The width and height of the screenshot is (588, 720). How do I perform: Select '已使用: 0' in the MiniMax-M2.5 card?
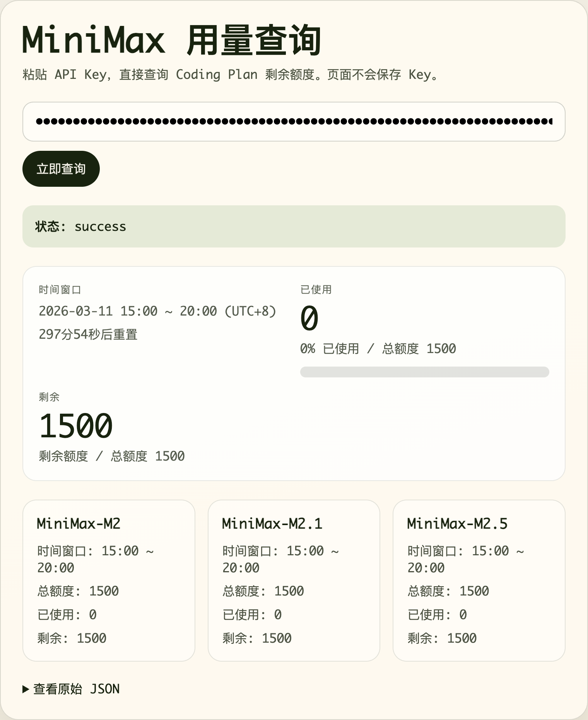click(437, 614)
